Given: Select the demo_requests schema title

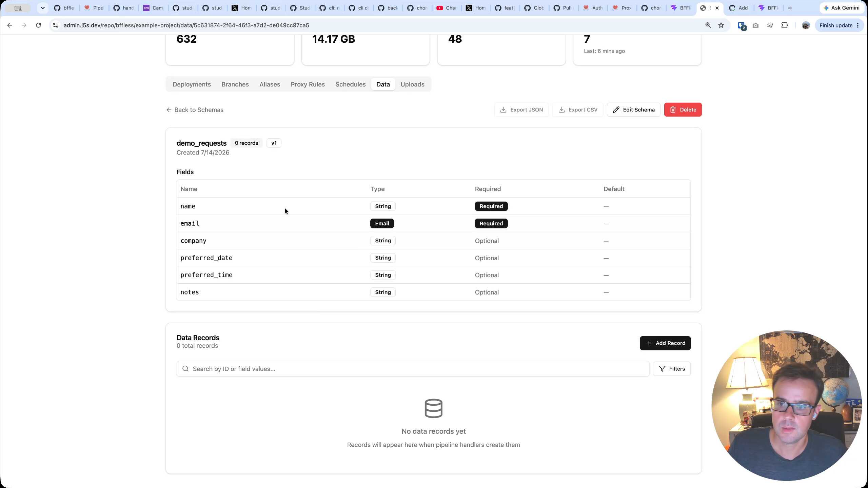Looking at the screenshot, I should click(201, 143).
